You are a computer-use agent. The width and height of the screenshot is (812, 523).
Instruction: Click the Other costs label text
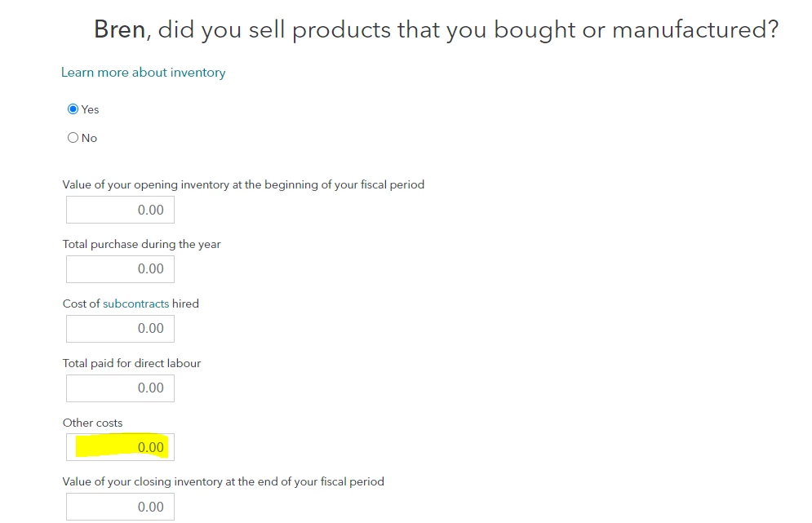point(92,423)
